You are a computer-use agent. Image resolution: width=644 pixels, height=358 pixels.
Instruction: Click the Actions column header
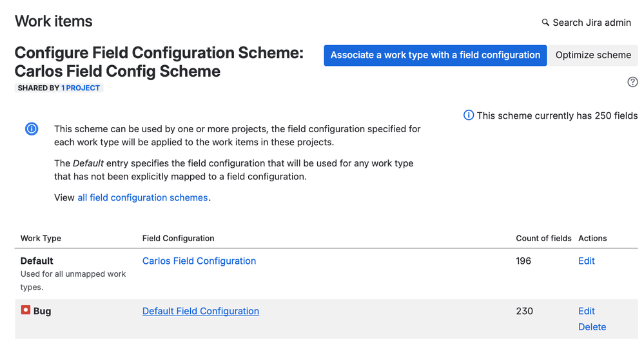pyautogui.click(x=592, y=238)
